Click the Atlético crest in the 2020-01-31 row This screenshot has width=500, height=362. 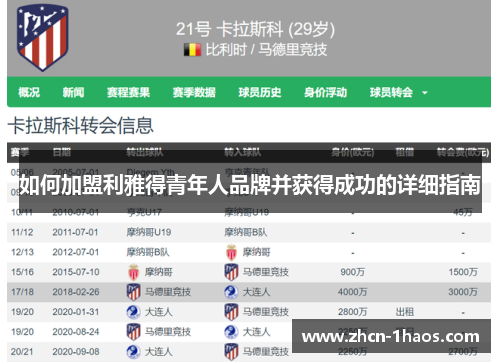click(x=231, y=312)
